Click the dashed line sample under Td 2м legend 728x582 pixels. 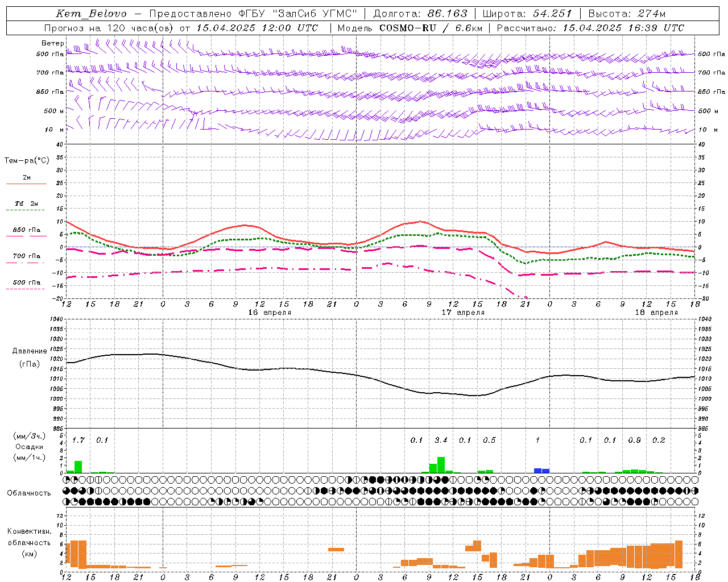click(x=25, y=210)
